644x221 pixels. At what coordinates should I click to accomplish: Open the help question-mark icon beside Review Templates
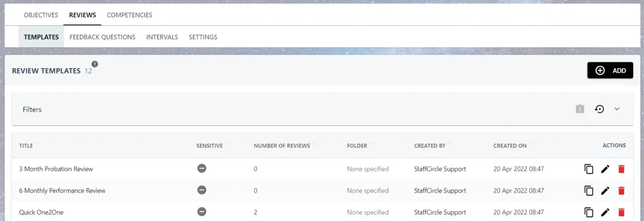click(x=95, y=64)
